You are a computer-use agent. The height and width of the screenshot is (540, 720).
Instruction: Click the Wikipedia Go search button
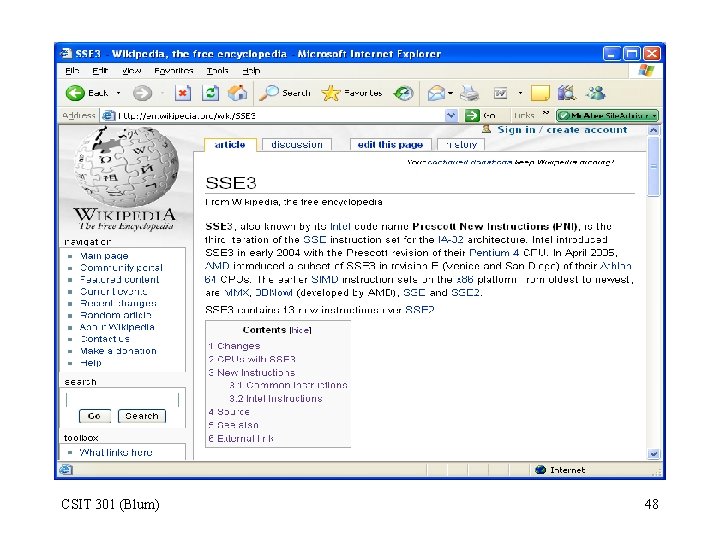[x=95, y=416]
